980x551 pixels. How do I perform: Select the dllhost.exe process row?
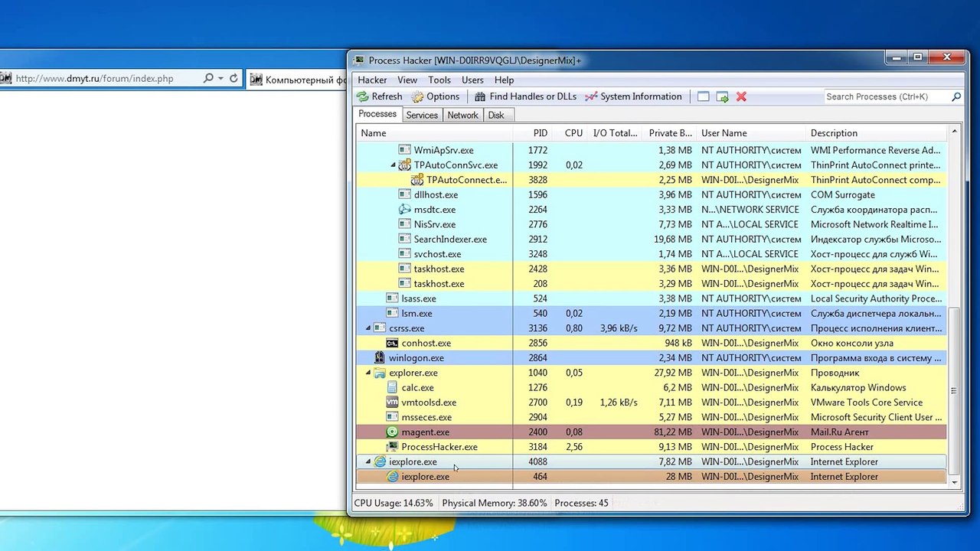tap(652, 195)
